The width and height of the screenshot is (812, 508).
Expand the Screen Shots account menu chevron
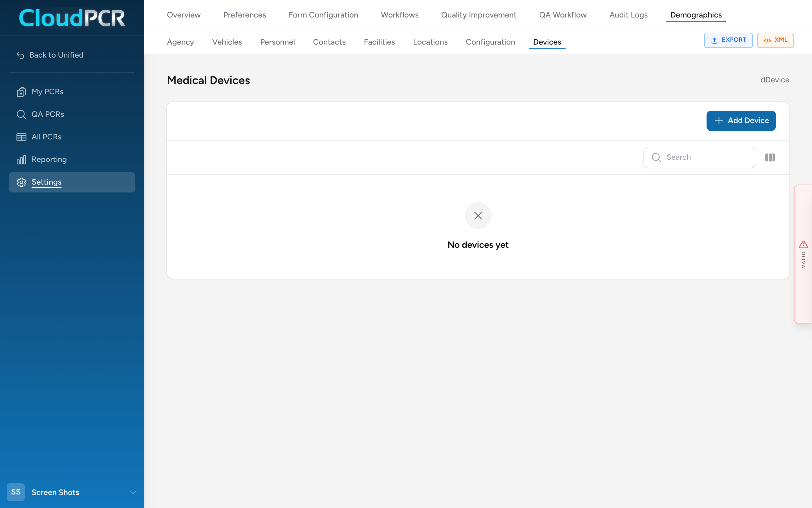[x=133, y=492]
